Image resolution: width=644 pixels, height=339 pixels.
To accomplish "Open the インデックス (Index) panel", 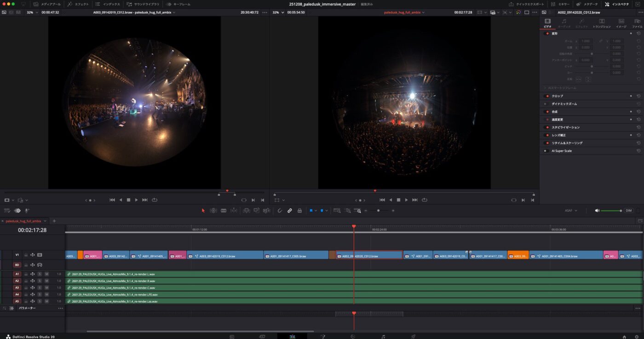I will pos(108,4).
